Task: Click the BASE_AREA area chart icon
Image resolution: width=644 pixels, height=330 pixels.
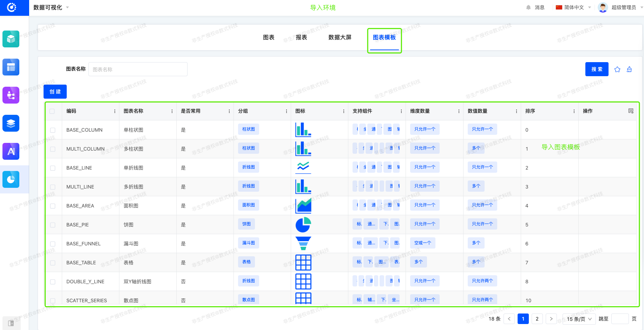Action: click(x=303, y=205)
